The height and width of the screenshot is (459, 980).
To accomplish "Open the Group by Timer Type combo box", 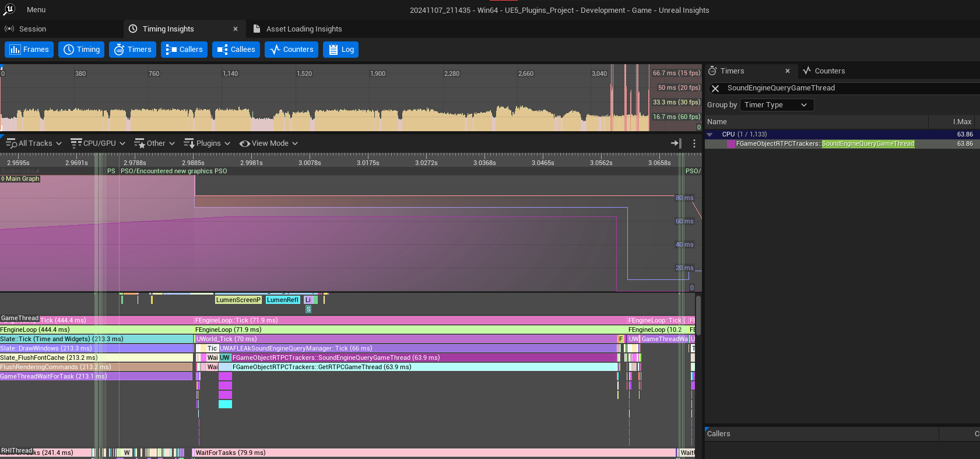I will click(776, 105).
